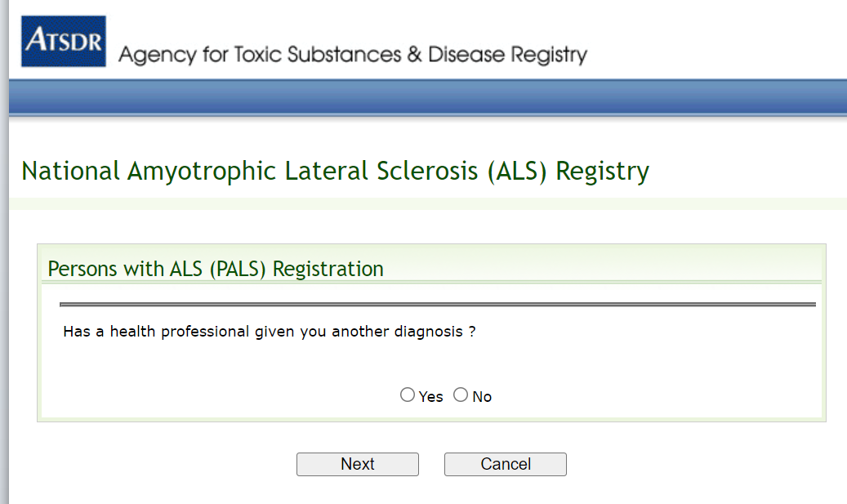Click the ATSDR logo
Screen dimensions: 847x504
coord(64,41)
